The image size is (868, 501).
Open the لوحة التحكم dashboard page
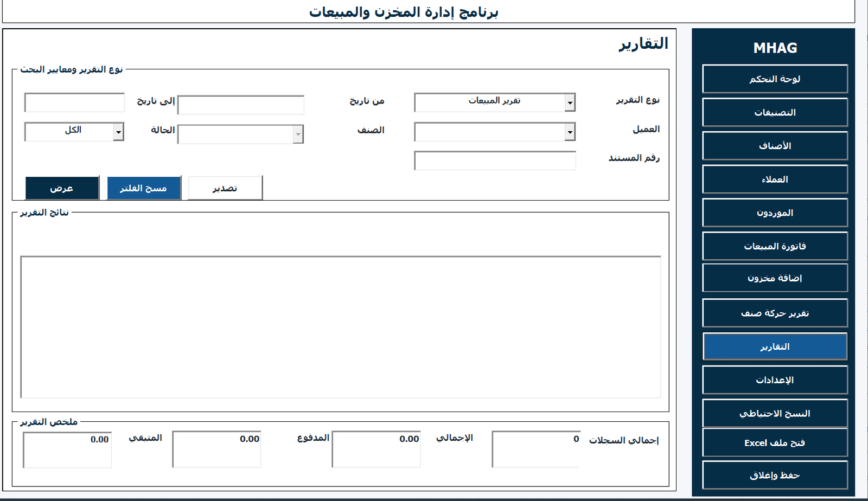coord(775,79)
